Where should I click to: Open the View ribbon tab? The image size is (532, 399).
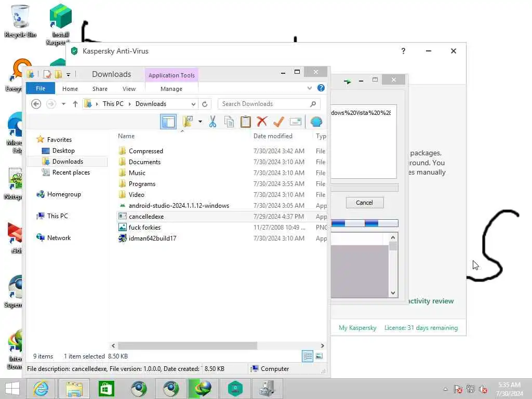[x=129, y=88]
